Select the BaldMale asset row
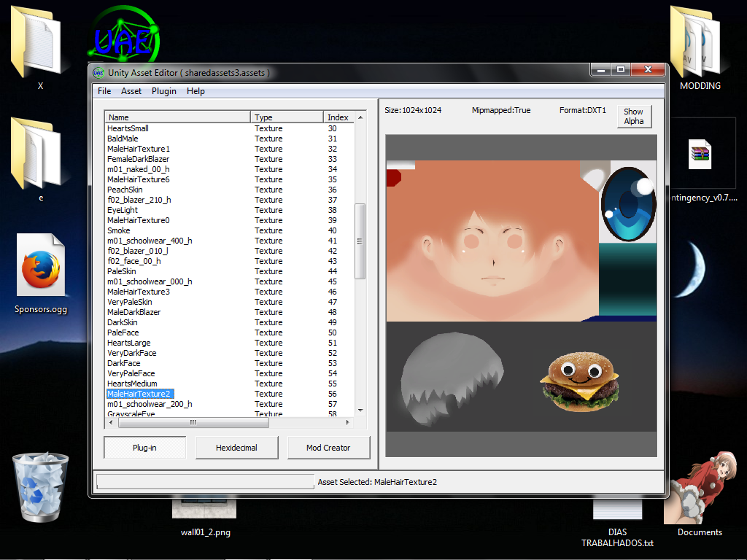The height and width of the screenshot is (560, 747). point(230,139)
